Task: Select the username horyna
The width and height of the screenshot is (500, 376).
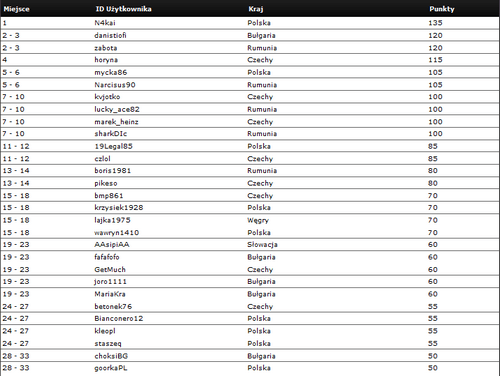Action: tap(106, 60)
